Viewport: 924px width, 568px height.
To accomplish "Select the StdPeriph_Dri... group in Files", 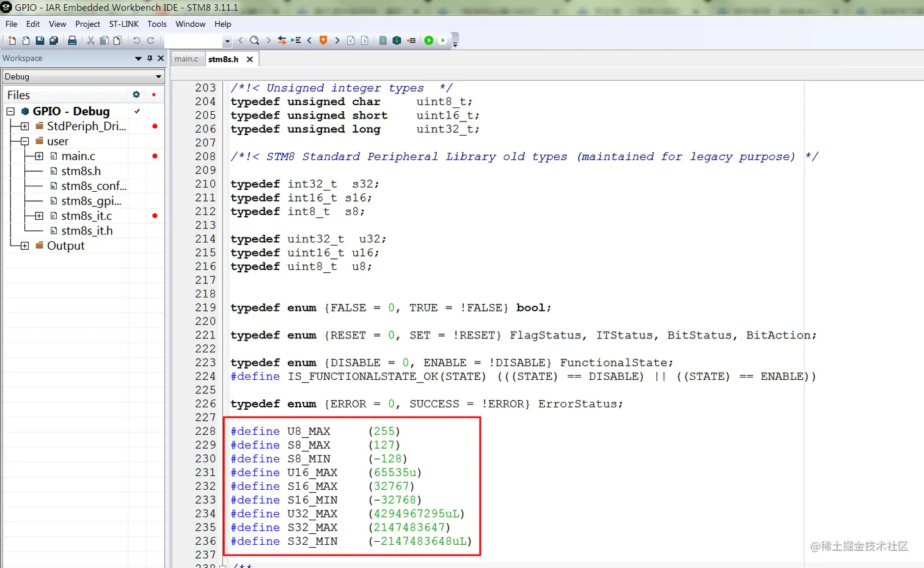I will point(86,126).
